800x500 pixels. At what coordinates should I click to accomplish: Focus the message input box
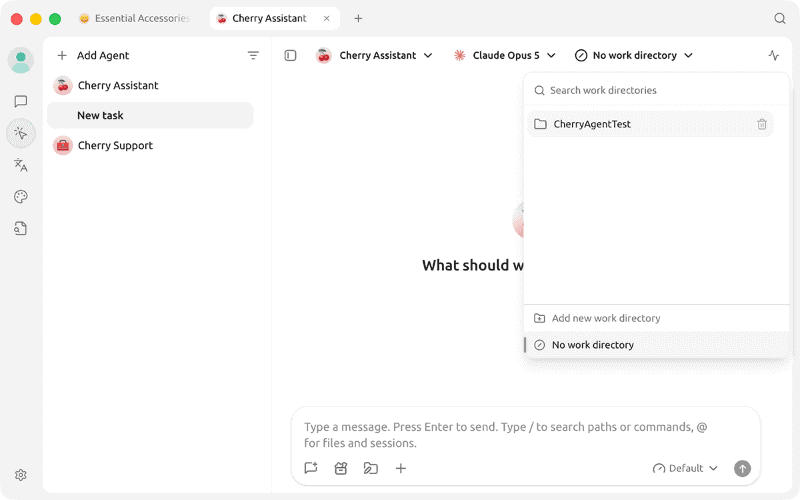[526, 435]
